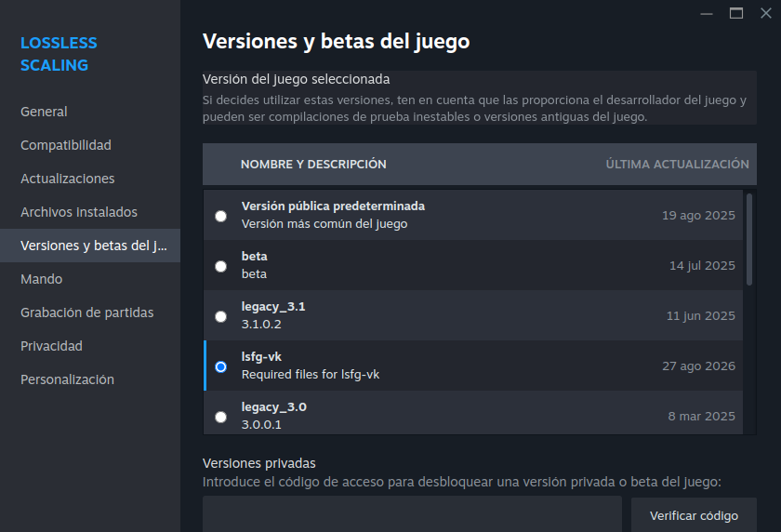Viewport: 781px width, 532px height.
Task: Click 'Required files for lsfg-vk' description
Action: 311,375
